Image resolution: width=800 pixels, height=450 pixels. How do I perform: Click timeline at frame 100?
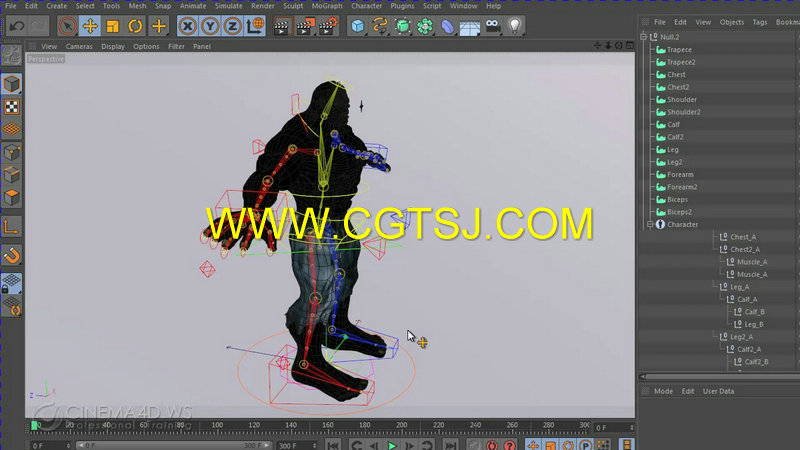(x=217, y=426)
